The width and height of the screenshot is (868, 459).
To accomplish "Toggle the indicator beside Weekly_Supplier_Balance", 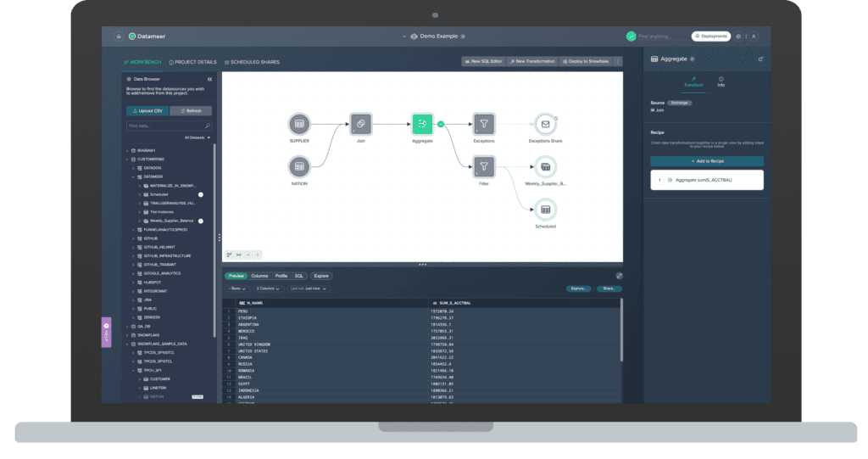I will click(x=201, y=221).
